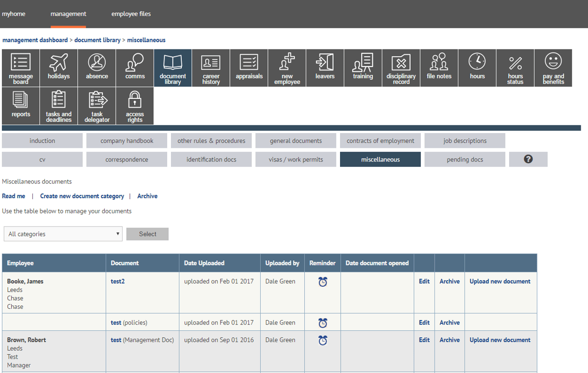588x373 pixels.
Task: Select other rules & procedures category
Action: tap(211, 140)
